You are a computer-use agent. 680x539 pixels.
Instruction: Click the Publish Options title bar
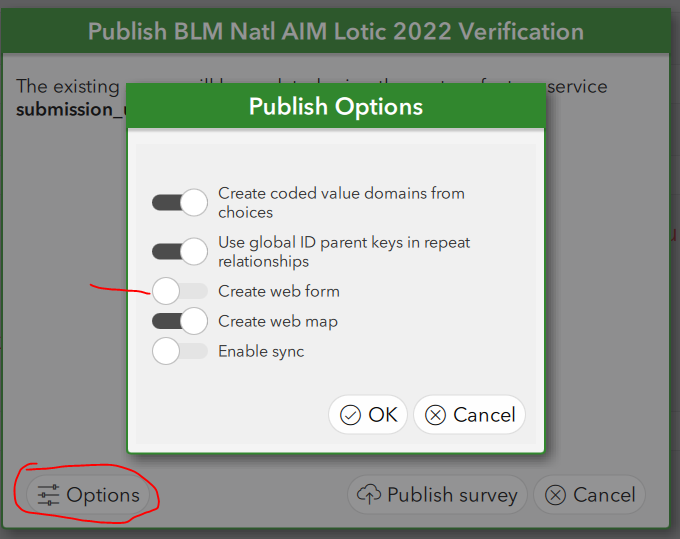(x=336, y=107)
